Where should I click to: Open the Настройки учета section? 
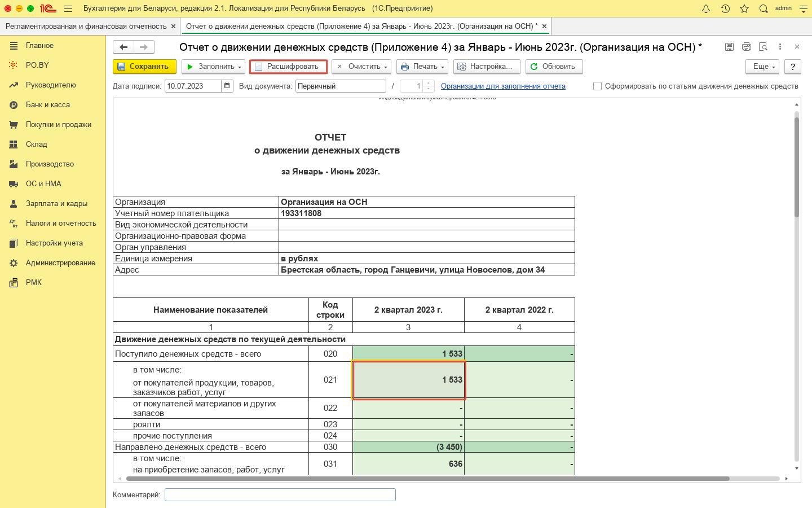click(x=52, y=243)
